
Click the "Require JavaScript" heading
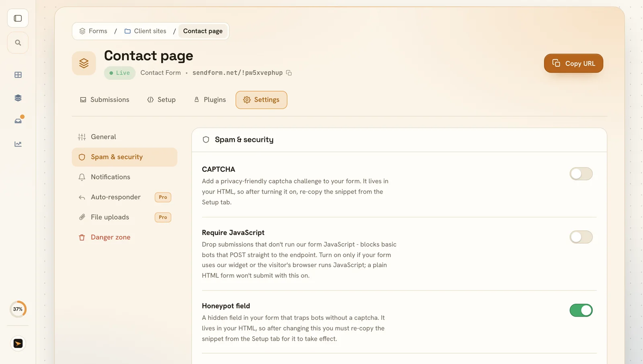click(x=233, y=233)
